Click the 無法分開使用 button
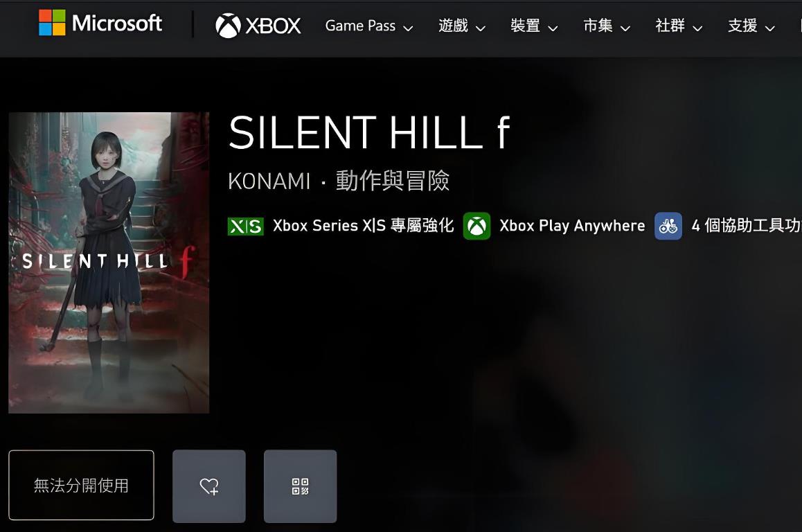Viewport: 802px width, 532px height. 81,485
